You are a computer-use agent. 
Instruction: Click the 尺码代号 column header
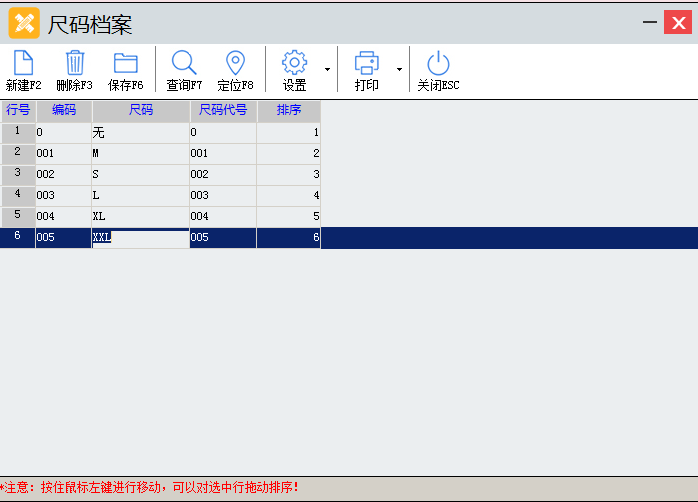(223, 110)
